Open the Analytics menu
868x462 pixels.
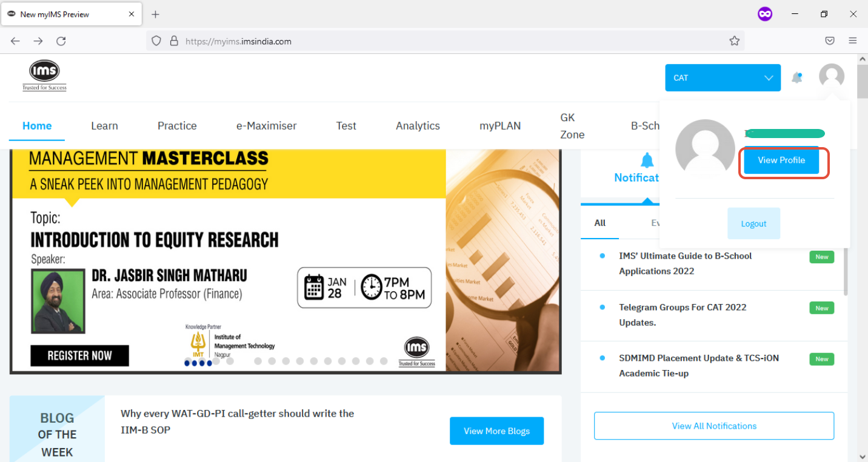click(x=418, y=125)
